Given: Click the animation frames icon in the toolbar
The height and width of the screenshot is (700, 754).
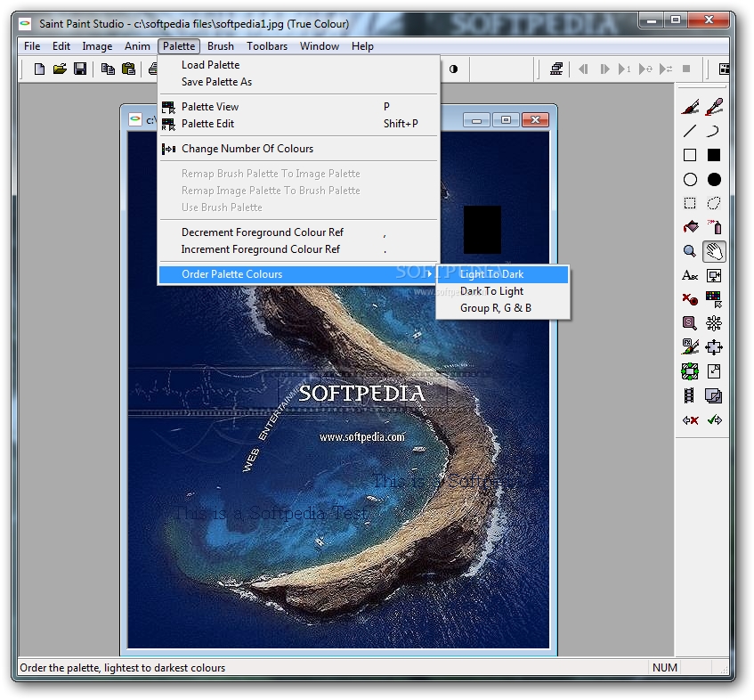Looking at the screenshot, I should [556, 69].
